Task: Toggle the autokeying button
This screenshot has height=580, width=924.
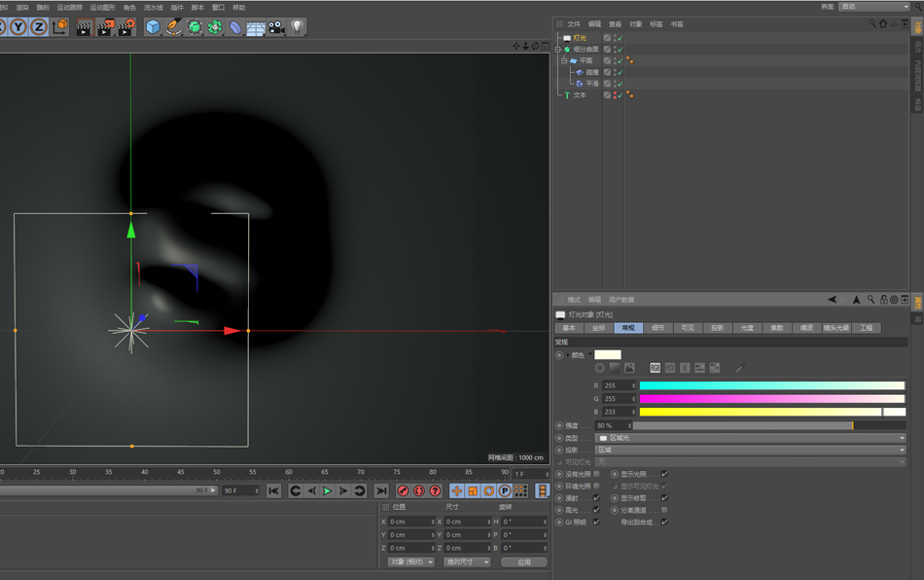Action: (x=419, y=490)
